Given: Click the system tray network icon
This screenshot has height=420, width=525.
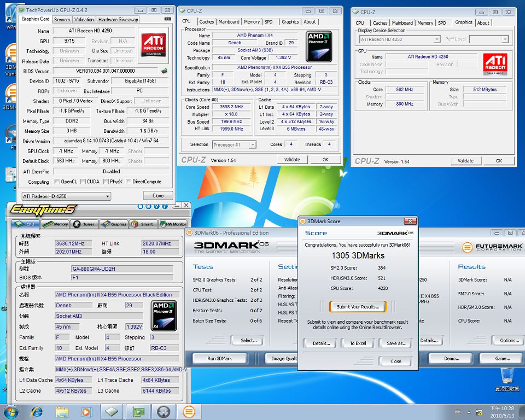Looking at the screenshot, I should (x=479, y=412).
